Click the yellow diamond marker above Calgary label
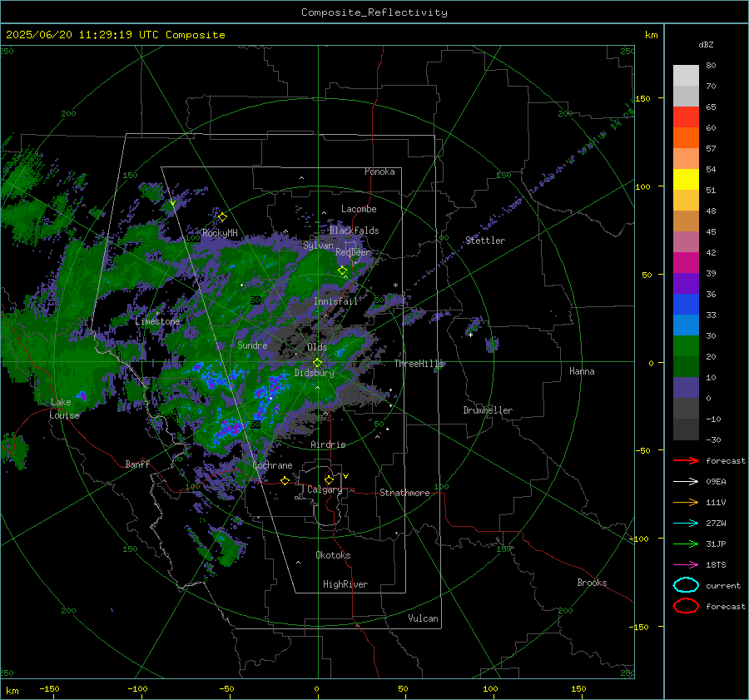The height and width of the screenshot is (700, 749). [329, 479]
